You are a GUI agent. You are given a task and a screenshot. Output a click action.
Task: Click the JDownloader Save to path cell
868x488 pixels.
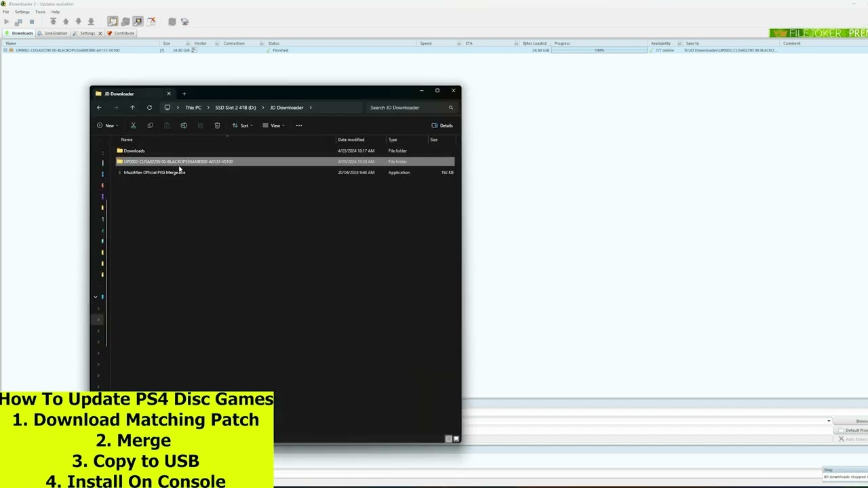tap(730, 50)
